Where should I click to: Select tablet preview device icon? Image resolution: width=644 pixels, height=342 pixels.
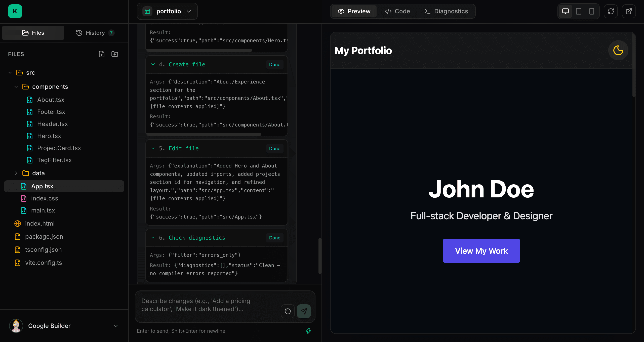coord(578,11)
